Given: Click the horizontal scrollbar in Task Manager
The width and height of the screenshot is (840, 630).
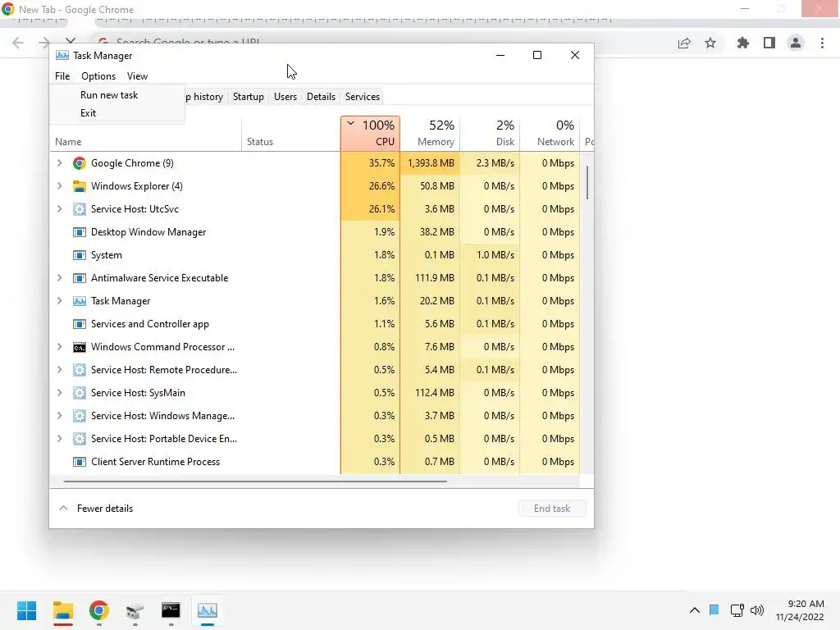Looking at the screenshot, I should point(255,482).
